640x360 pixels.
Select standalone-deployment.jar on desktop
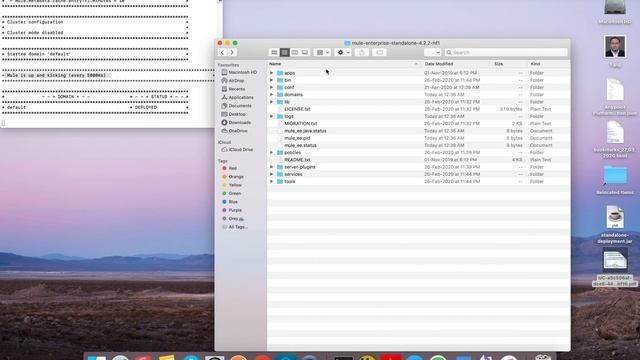[615, 224]
